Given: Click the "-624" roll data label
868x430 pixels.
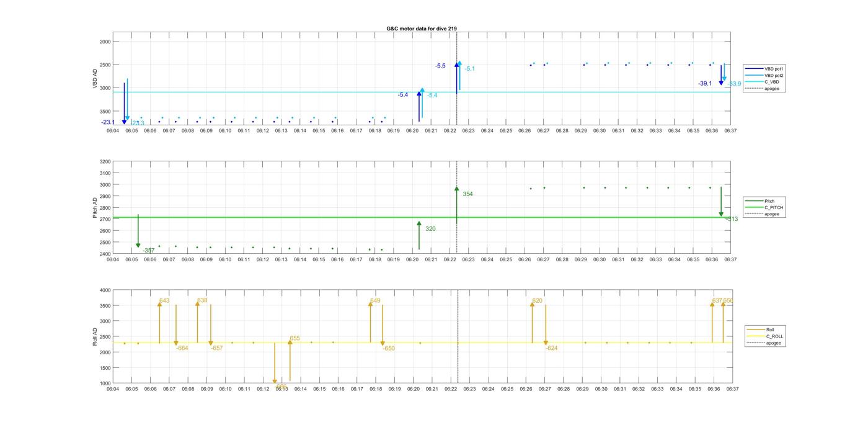Looking at the screenshot, I should [x=552, y=348].
